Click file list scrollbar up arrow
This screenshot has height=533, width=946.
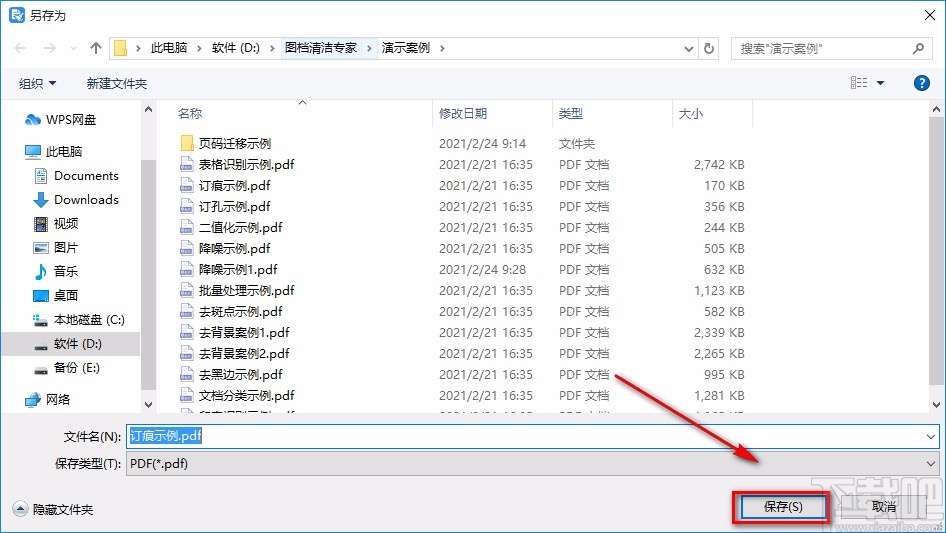coord(936,110)
